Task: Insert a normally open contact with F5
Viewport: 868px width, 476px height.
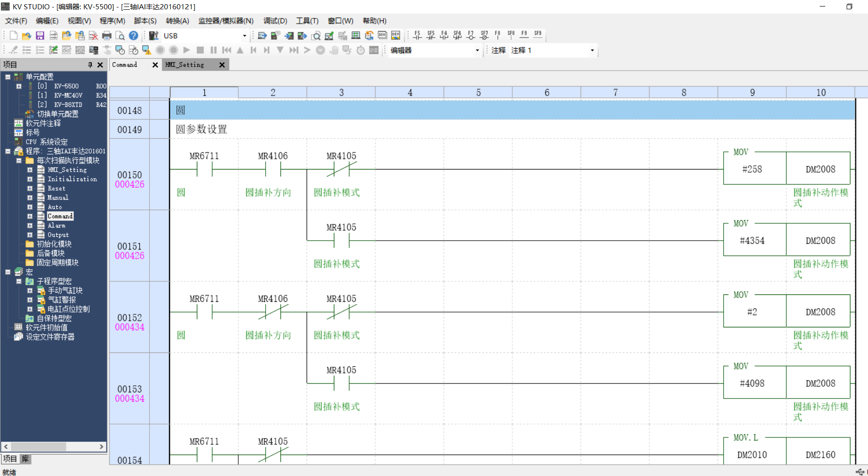Action: point(417,35)
